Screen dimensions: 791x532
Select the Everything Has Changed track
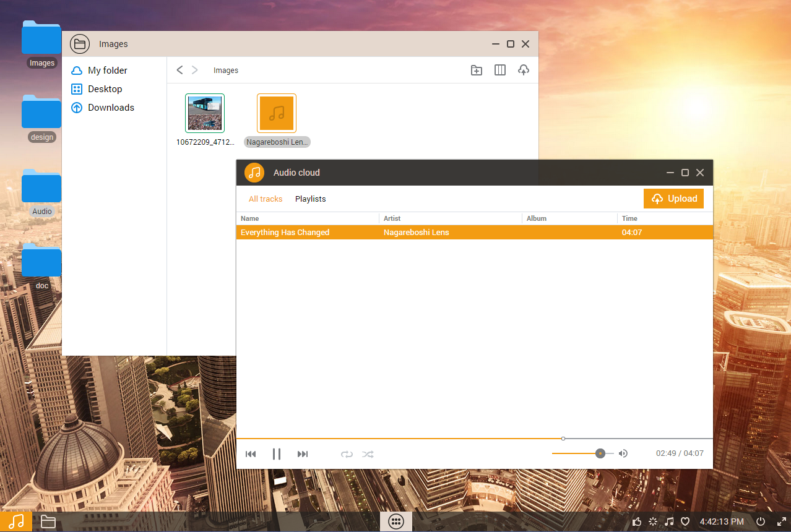click(475, 233)
